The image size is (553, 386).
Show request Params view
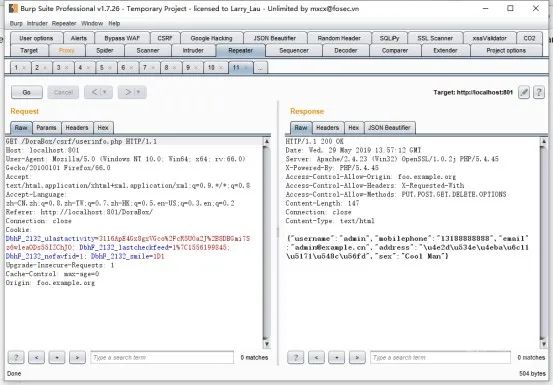coord(47,128)
